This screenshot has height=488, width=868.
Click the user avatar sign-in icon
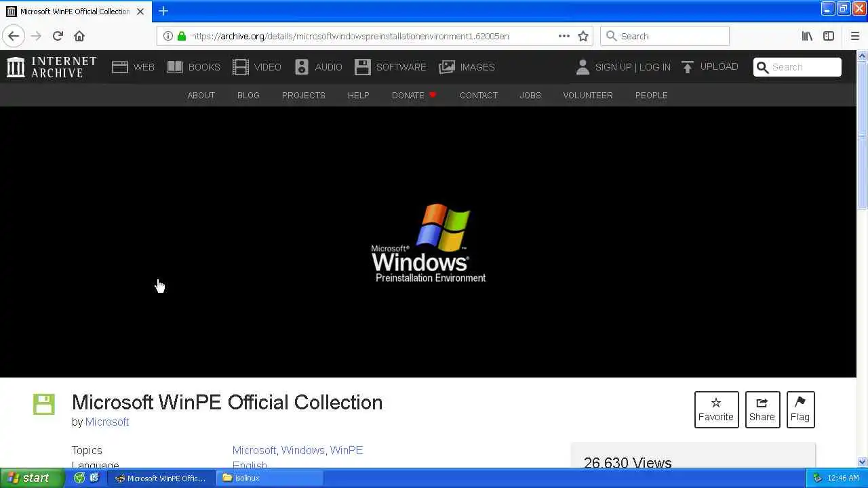[583, 66]
